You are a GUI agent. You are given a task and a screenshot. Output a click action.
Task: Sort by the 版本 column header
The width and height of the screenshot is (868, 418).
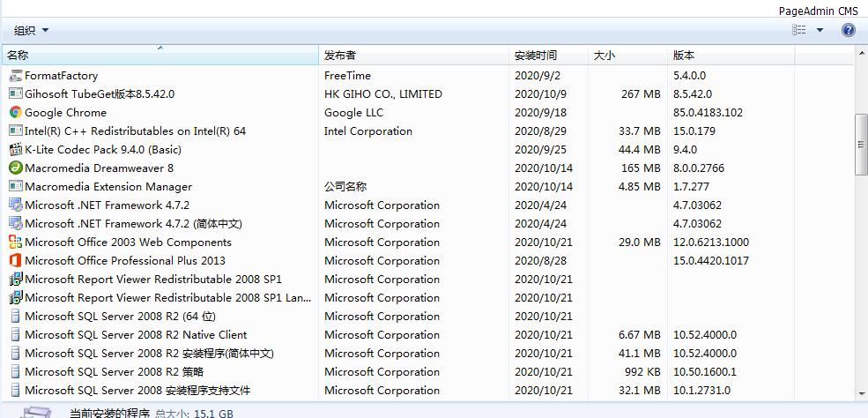click(x=731, y=56)
